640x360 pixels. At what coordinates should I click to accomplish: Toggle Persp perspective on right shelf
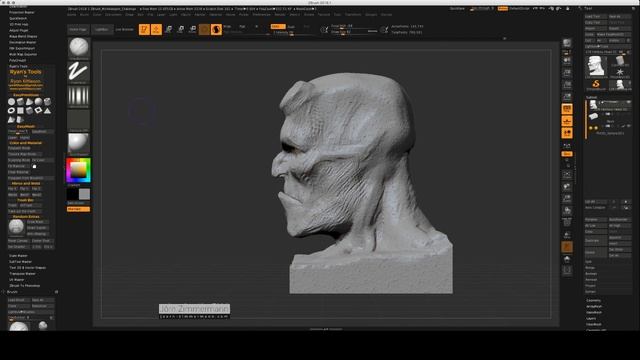pos(567,109)
